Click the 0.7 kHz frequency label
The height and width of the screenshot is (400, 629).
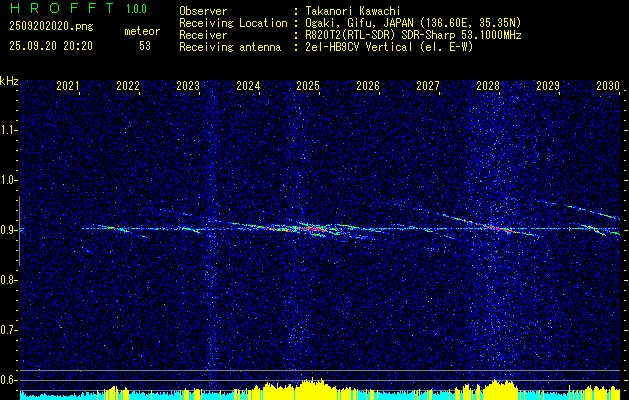click(8, 330)
